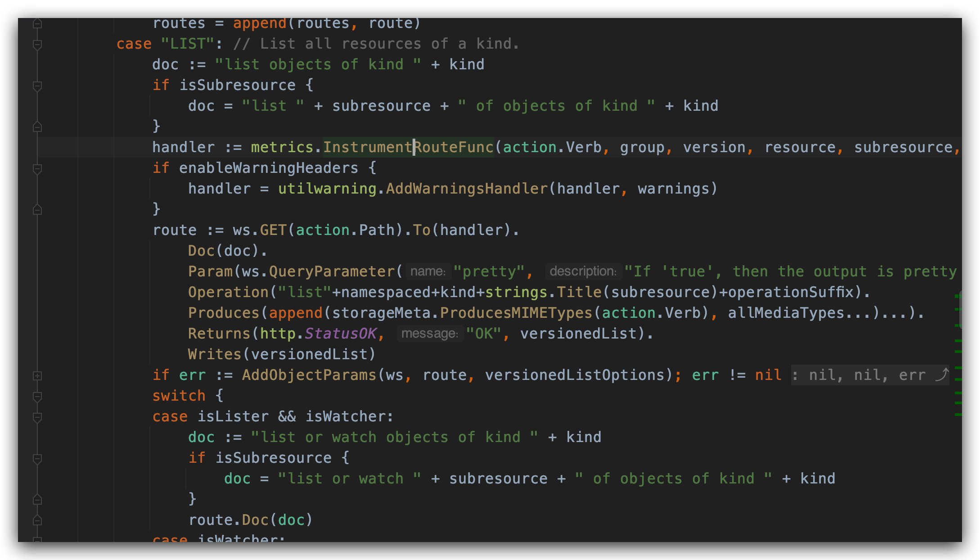Click AddWarningsHandler method call
This screenshot has width=980, height=560.
point(467,189)
